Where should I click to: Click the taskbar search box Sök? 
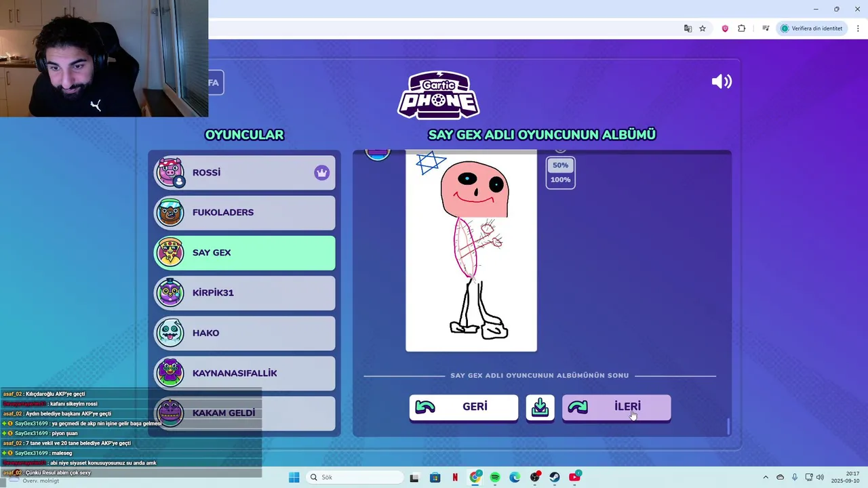(353, 477)
